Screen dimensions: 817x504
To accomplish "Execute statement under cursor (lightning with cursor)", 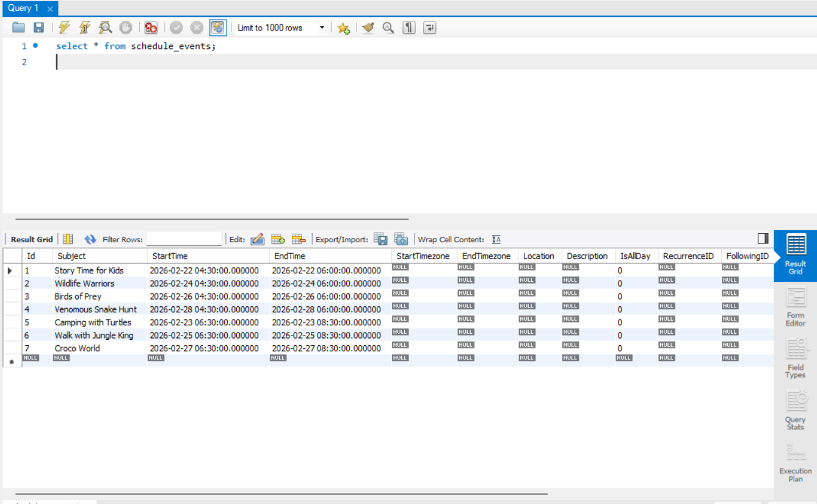I will [x=85, y=27].
